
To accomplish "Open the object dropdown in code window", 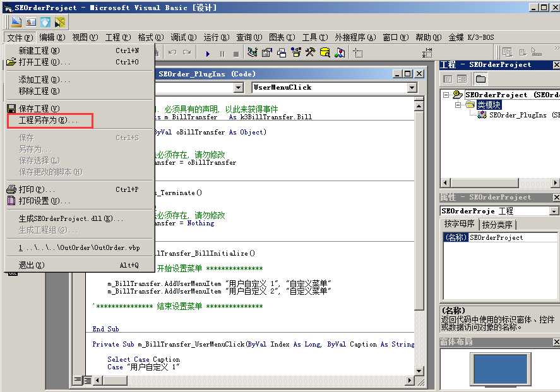I will click(239, 88).
